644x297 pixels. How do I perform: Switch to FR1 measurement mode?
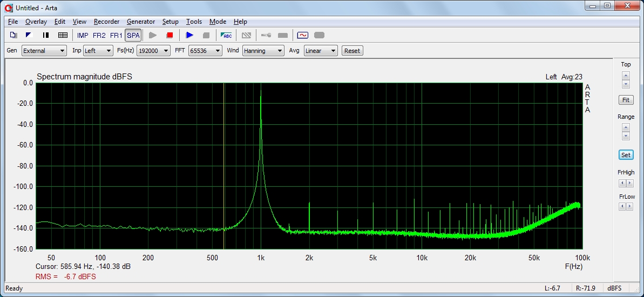tap(116, 35)
